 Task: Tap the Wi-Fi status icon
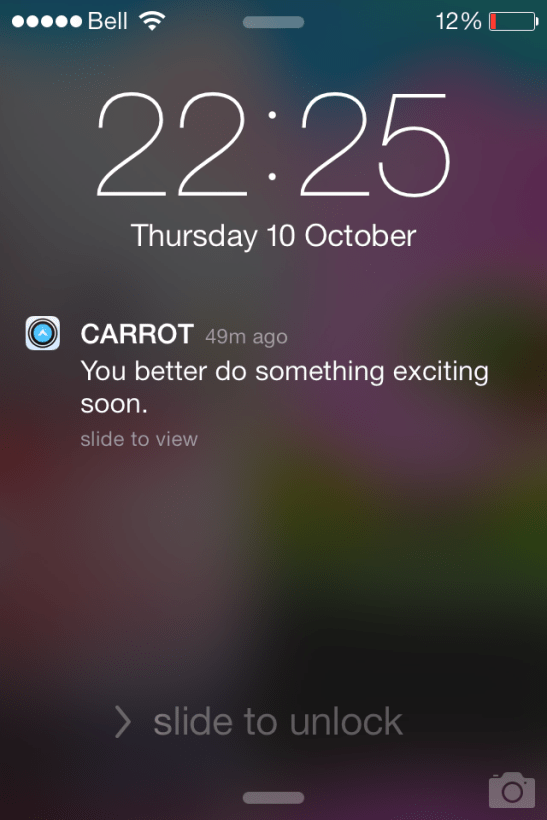(152, 21)
